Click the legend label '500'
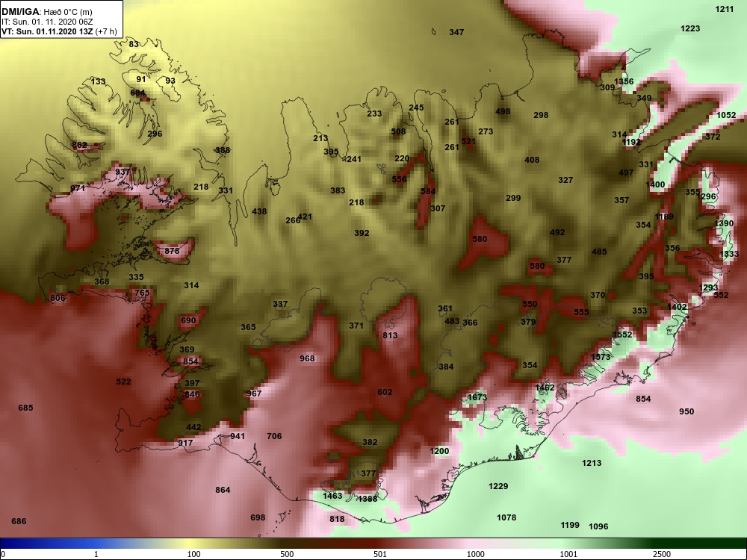The image size is (747, 560). point(287,554)
